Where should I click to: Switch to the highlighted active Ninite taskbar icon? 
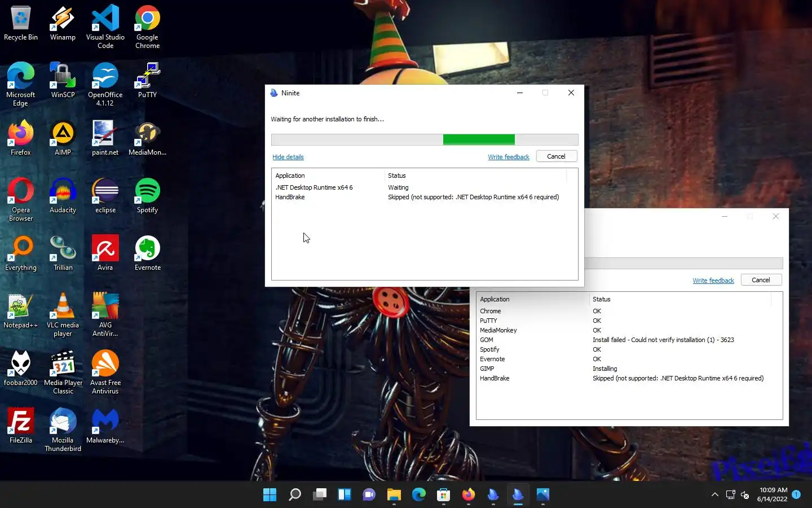pos(518,495)
